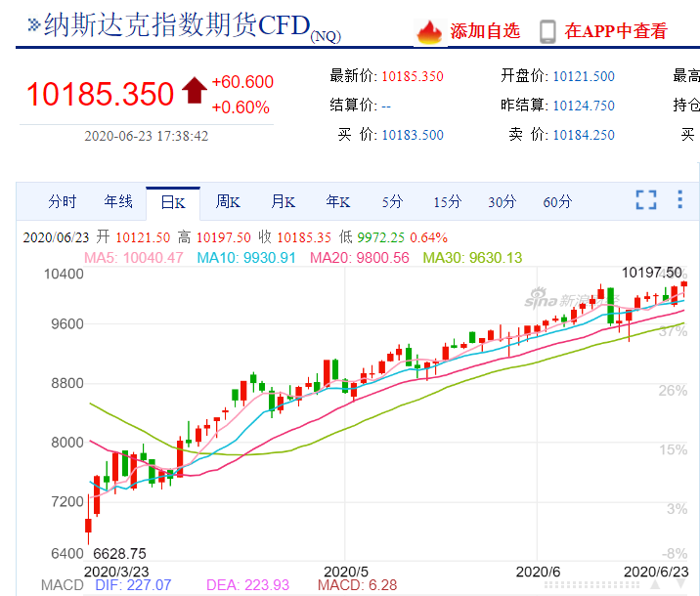Image resolution: width=700 pixels, height=596 pixels.
Task: Open the chart's three-dot more options menu
Action: pyautogui.click(x=679, y=199)
